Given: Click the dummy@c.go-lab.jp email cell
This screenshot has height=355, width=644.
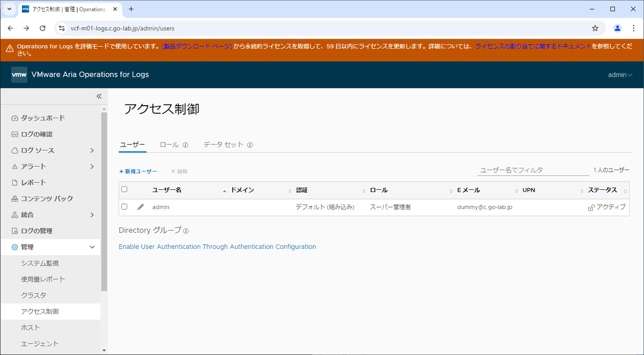Looking at the screenshot, I should (485, 207).
